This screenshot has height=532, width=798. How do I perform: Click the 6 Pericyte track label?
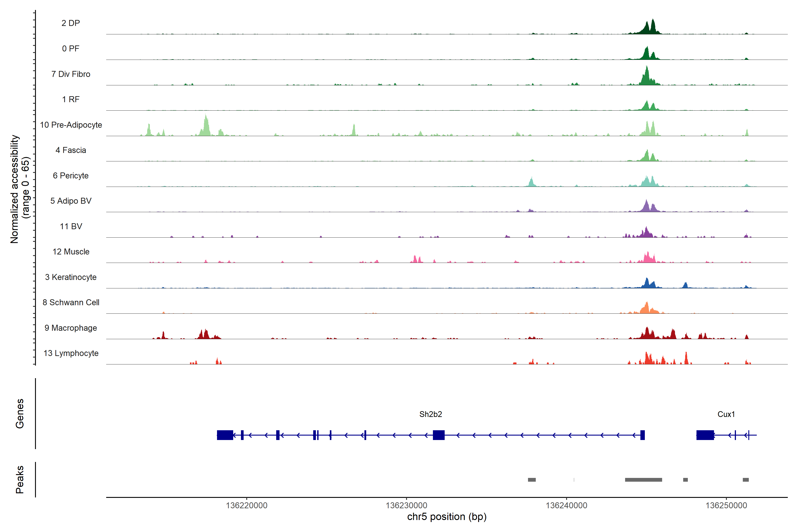click(x=70, y=175)
